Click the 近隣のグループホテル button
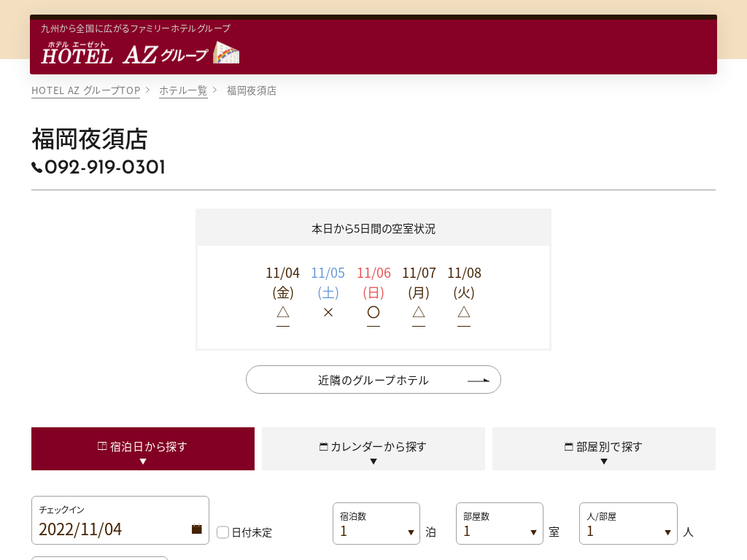The width and height of the screenshot is (747, 560). (373, 380)
